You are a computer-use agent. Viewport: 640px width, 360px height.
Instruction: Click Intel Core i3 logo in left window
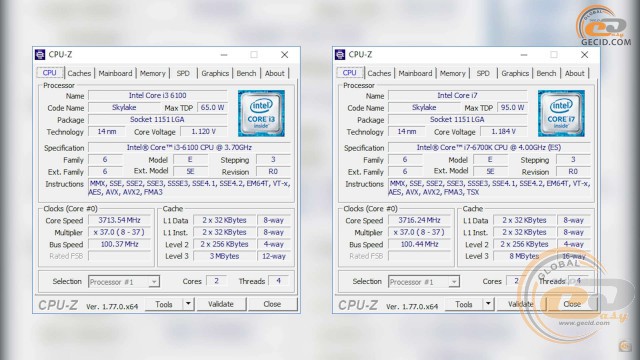[x=261, y=113]
